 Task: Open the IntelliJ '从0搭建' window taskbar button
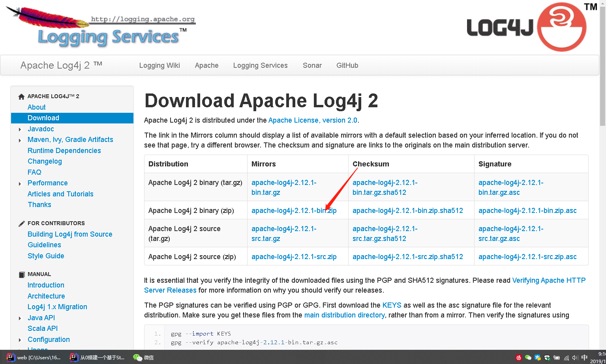pyautogui.click(x=97, y=358)
